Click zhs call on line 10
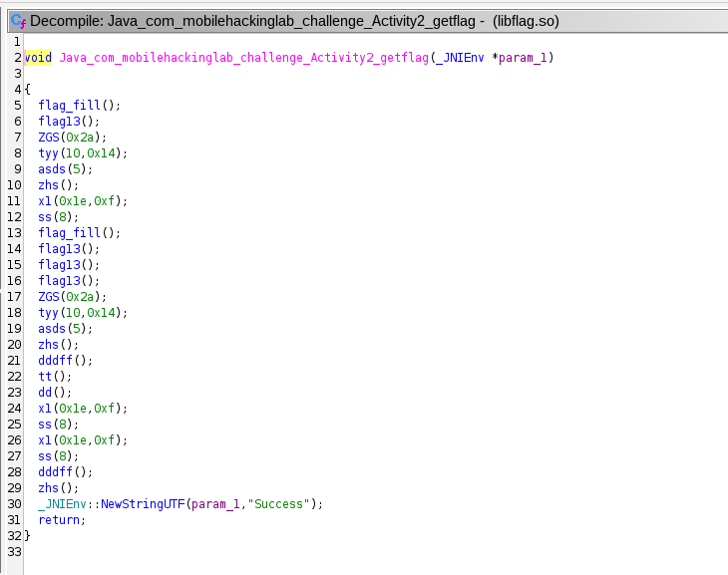The image size is (728, 575). coord(49,185)
